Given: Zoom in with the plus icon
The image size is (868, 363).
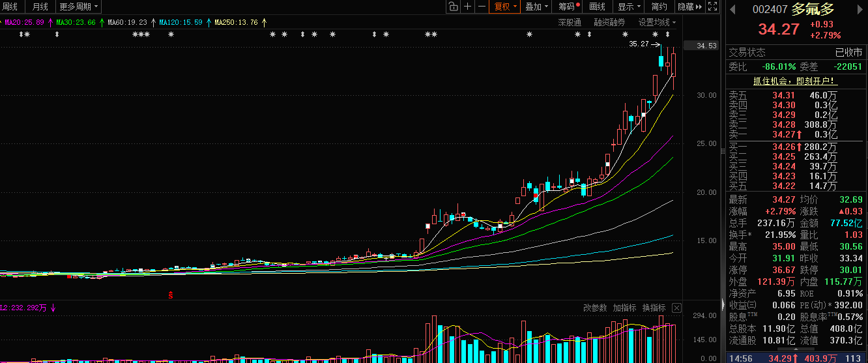Looking at the screenshot, I should click(467, 7).
